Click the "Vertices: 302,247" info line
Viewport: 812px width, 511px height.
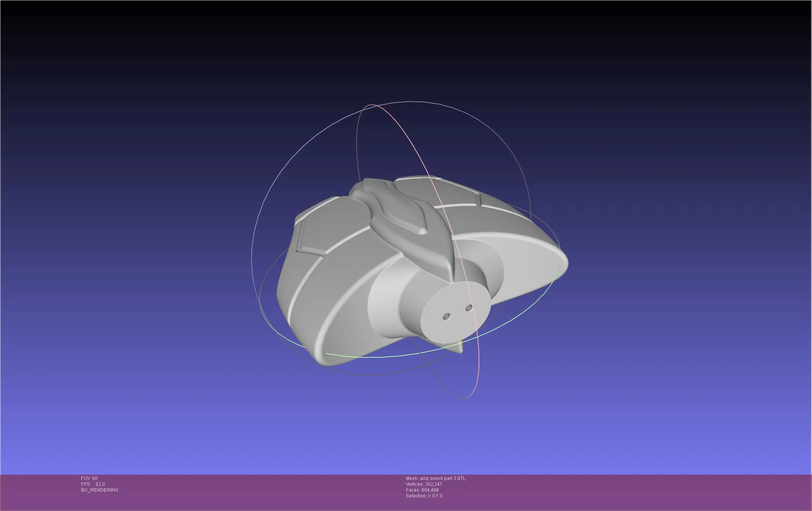click(424, 484)
